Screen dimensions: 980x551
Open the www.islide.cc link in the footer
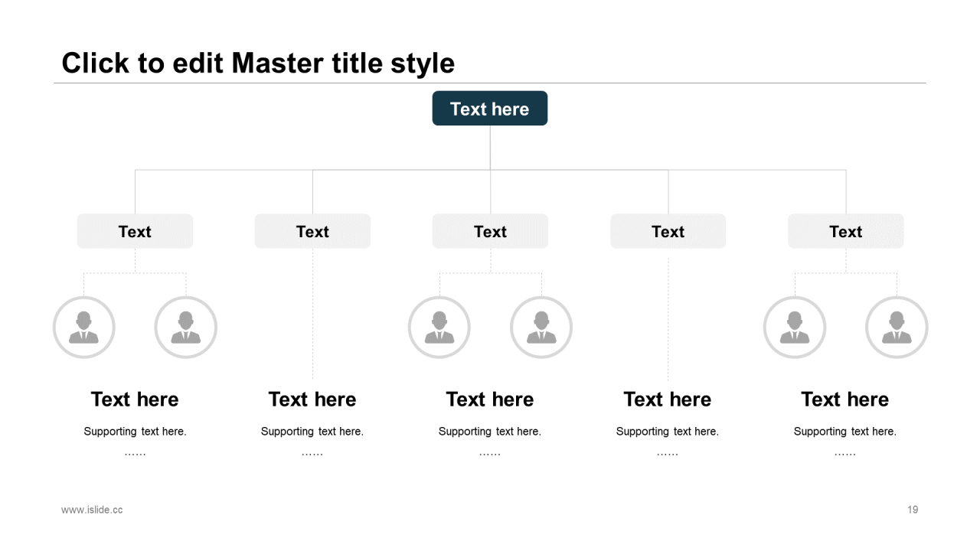coord(92,510)
